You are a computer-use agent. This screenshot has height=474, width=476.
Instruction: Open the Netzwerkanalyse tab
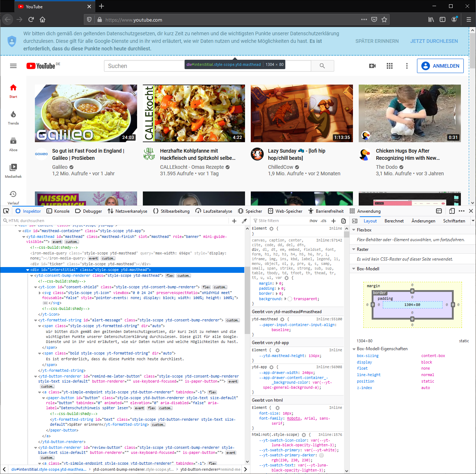point(127,211)
